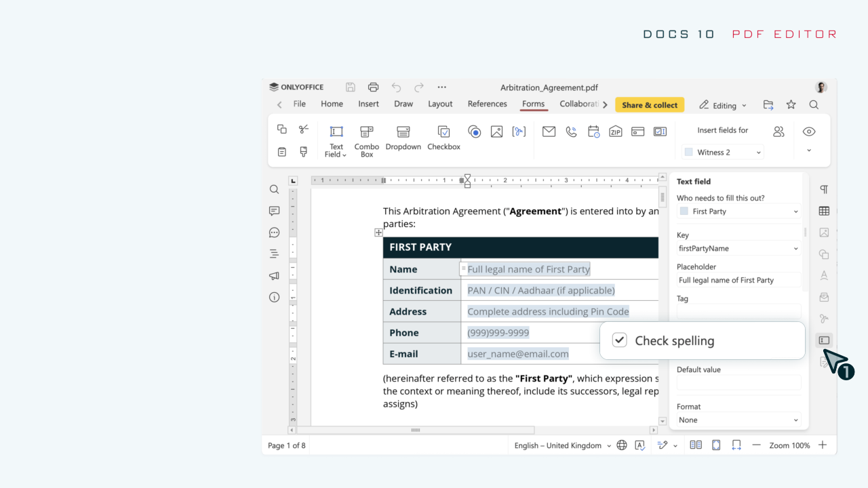
Task: Insert an Email Address field
Action: coord(549,131)
